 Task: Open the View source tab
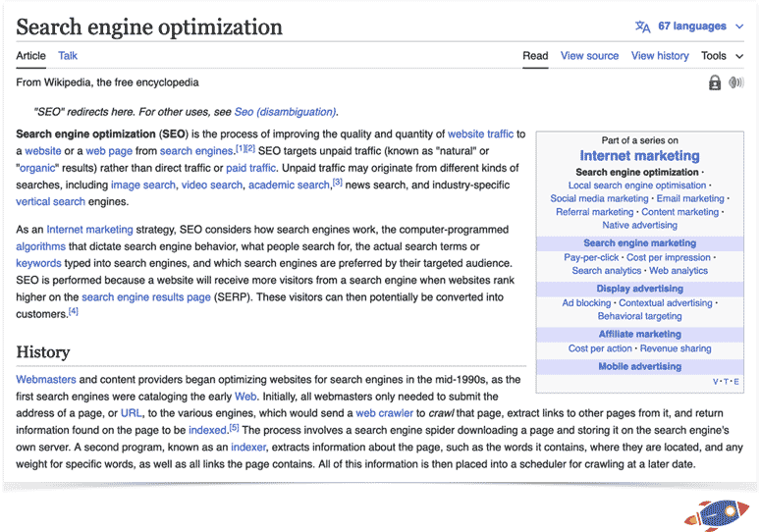tap(589, 56)
